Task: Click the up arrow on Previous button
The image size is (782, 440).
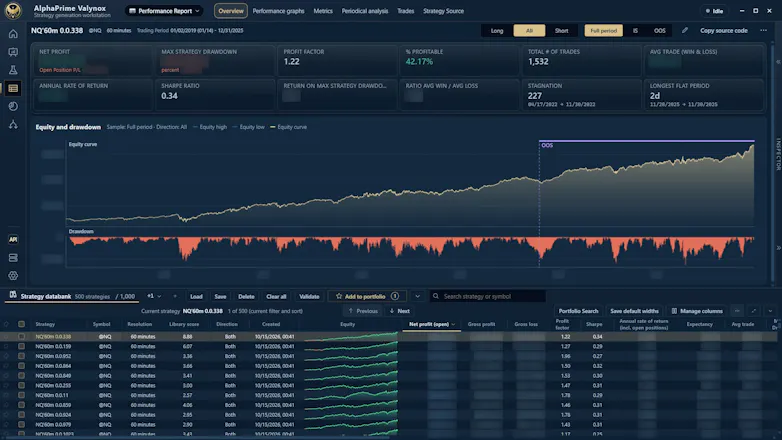Action: [x=351, y=311]
